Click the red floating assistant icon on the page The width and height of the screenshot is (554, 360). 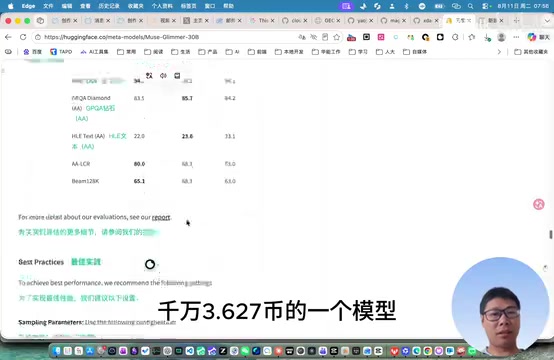(x=538, y=204)
